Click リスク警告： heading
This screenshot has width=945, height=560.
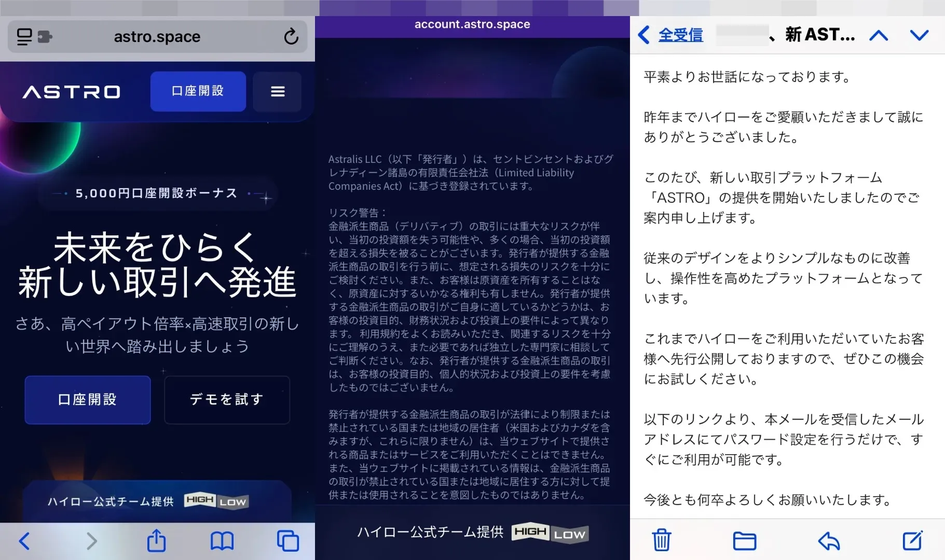coord(358,213)
